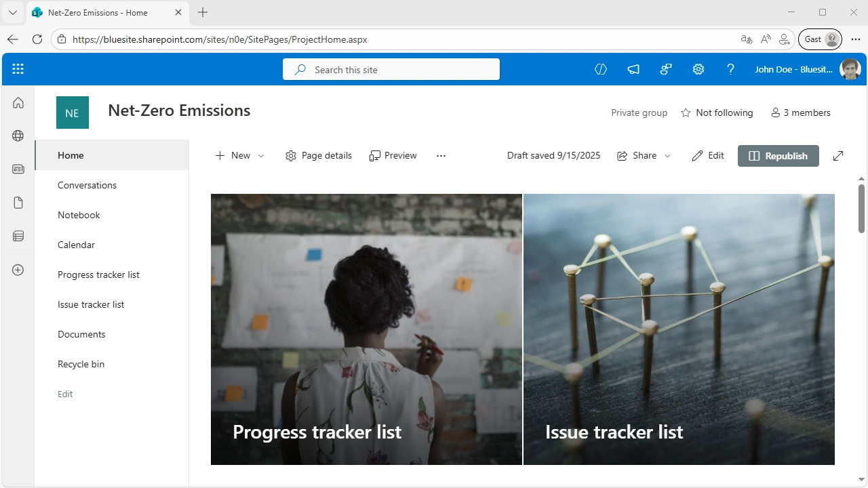Open the ellipsis overflow command menu
Image resolution: width=868 pixels, height=488 pixels.
[441, 155]
